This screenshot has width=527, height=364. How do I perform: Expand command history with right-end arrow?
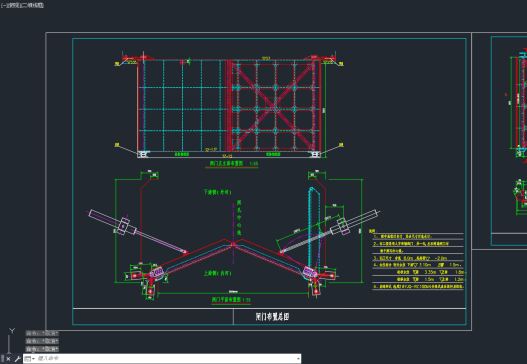298,359
